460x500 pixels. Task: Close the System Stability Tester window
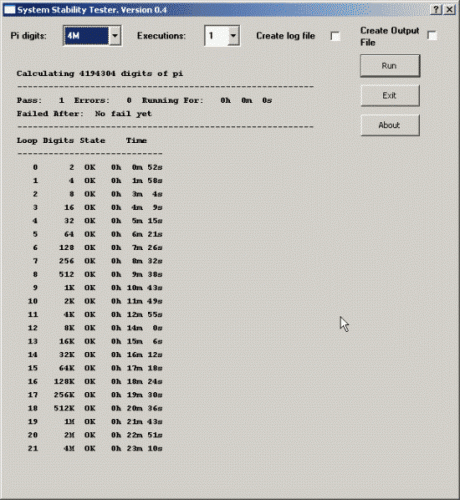pos(449,10)
